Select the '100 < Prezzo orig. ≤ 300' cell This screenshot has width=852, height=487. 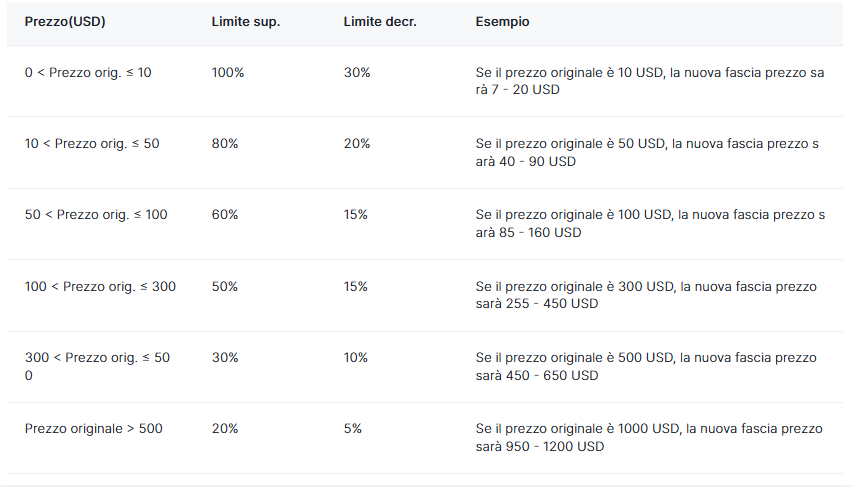[x=100, y=287]
